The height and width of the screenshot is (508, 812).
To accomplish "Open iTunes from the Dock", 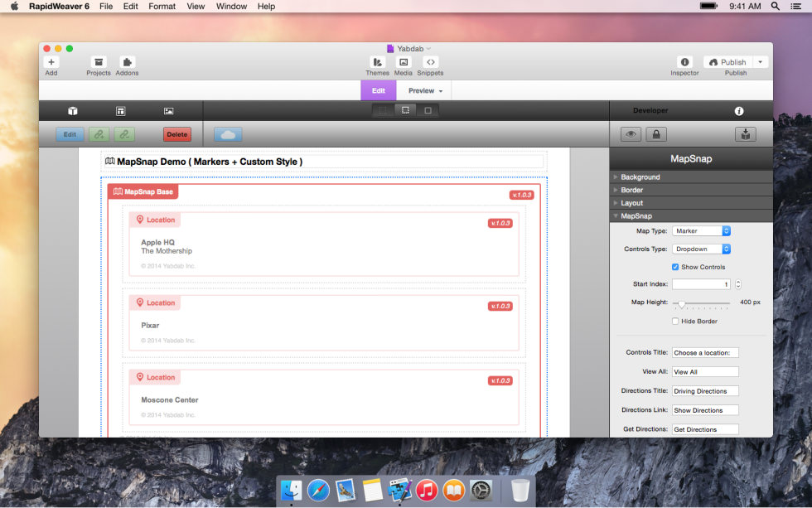I will click(x=427, y=491).
